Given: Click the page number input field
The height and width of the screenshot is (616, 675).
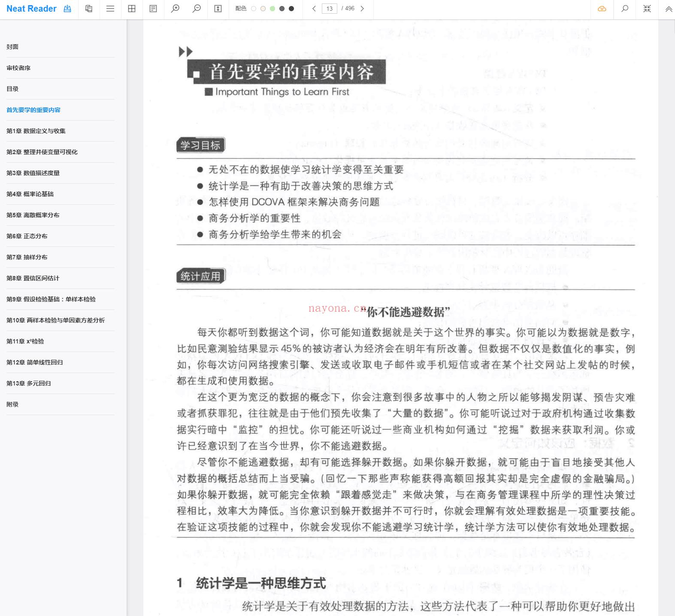Looking at the screenshot, I should pyautogui.click(x=330, y=9).
